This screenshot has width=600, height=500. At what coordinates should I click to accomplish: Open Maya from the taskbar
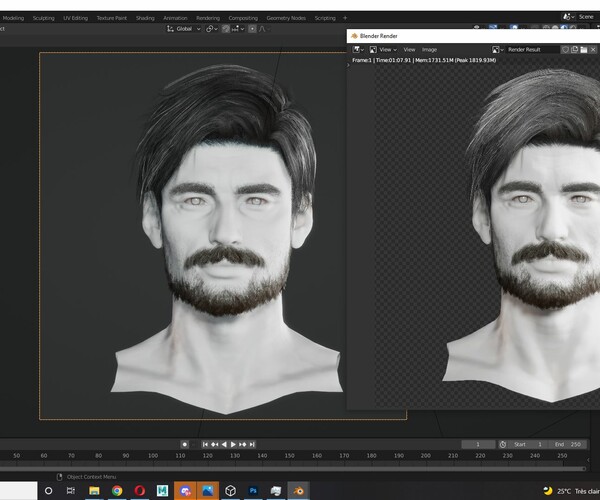coord(162,490)
